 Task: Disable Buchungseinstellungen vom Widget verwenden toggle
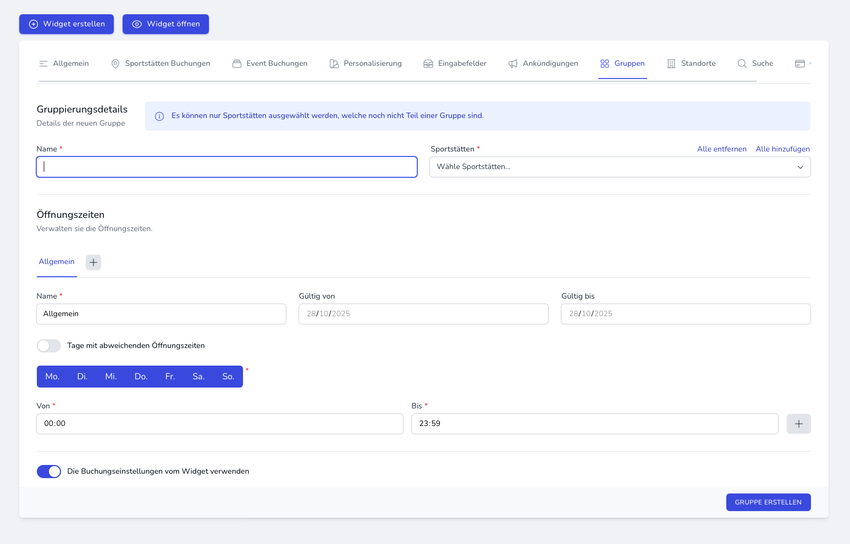point(49,471)
